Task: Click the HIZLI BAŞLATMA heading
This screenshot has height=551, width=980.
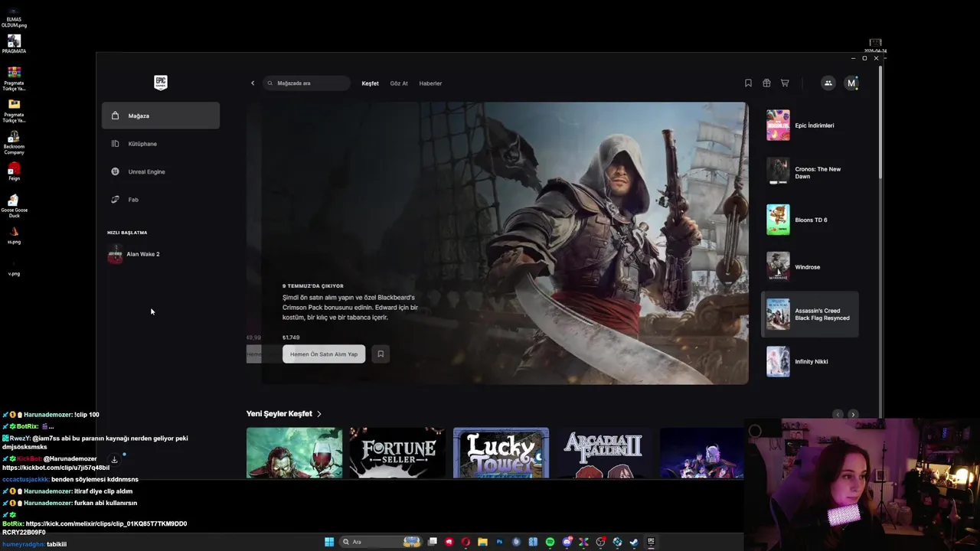Action: pos(127,233)
